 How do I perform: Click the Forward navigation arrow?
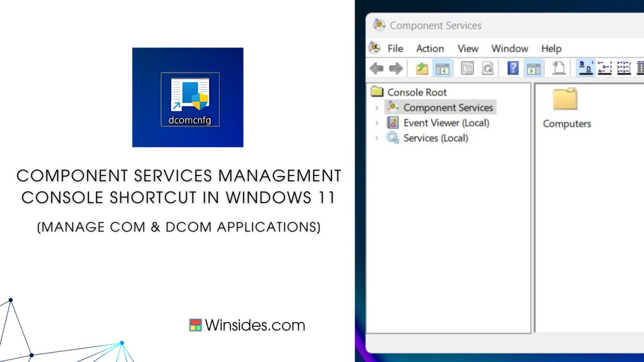[x=396, y=68]
